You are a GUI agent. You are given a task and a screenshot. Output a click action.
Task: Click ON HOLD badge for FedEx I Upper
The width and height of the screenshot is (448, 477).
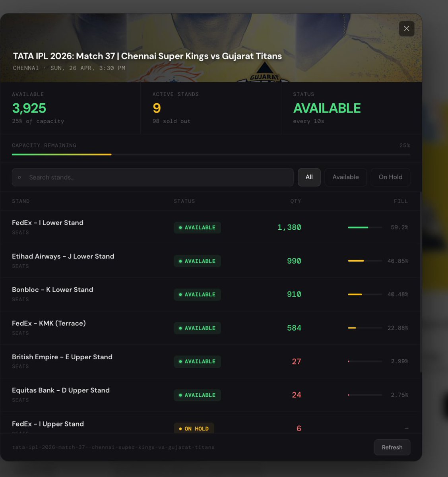194,428
